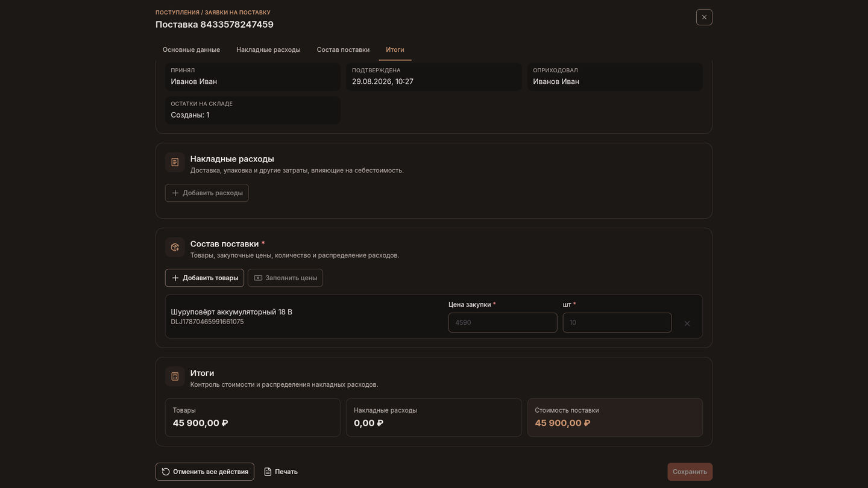Image resolution: width=868 pixels, height=488 pixels.
Task: Focus the Цена закупки input field
Action: pos(503,322)
